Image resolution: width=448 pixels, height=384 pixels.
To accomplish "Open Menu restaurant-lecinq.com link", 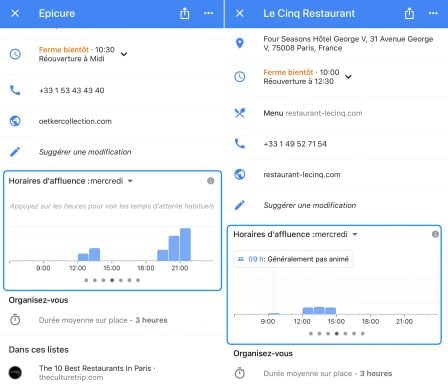I will tap(313, 113).
